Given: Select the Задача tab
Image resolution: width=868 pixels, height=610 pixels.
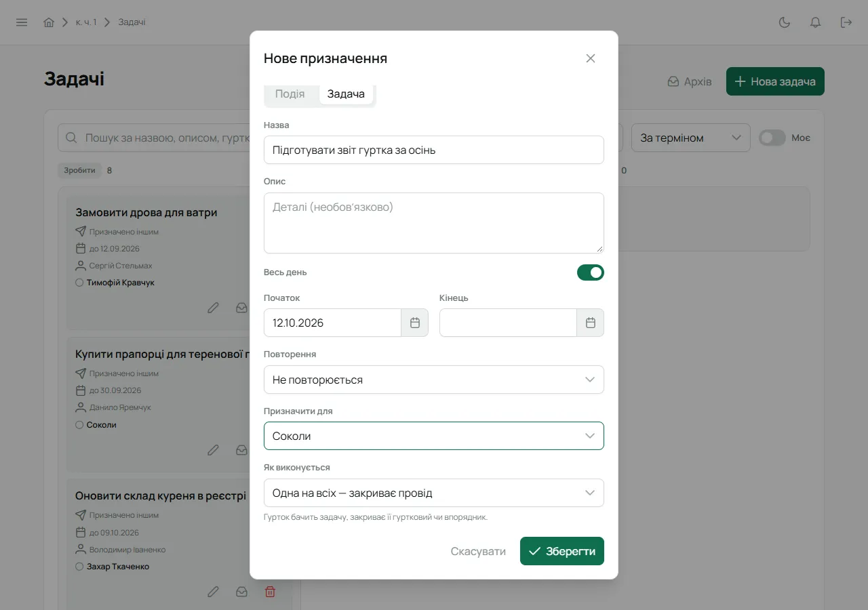Looking at the screenshot, I should pyautogui.click(x=346, y=94).
